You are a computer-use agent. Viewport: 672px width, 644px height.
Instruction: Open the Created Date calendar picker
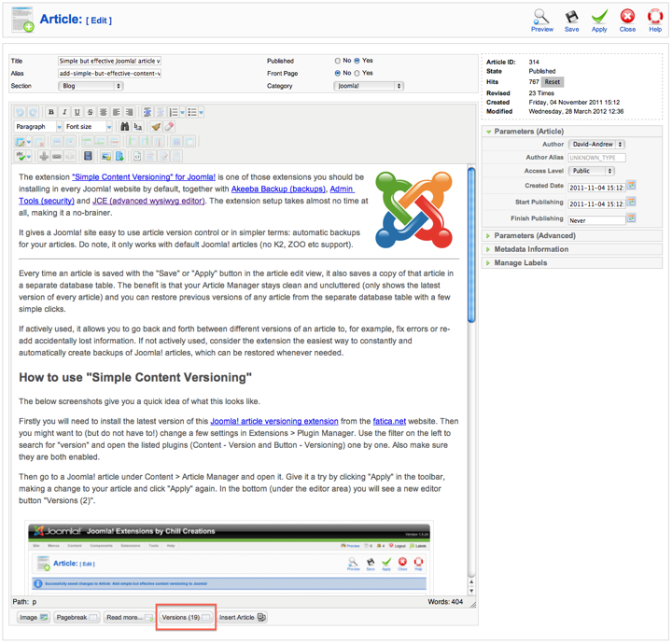[631, 186]
